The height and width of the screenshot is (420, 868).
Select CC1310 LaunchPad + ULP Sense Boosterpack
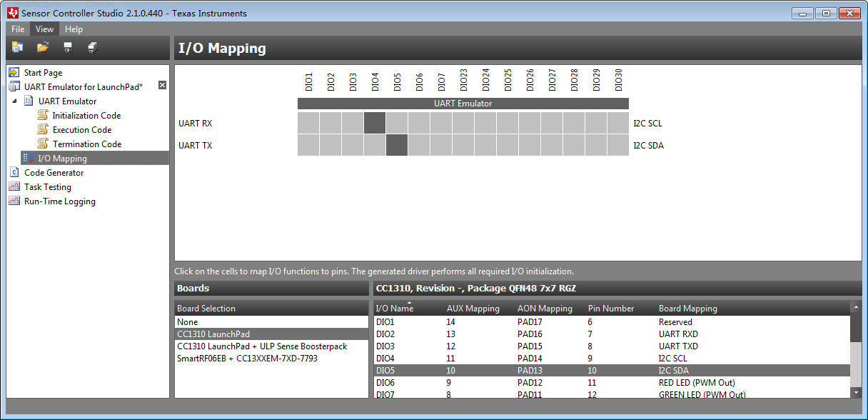point(272,346)
